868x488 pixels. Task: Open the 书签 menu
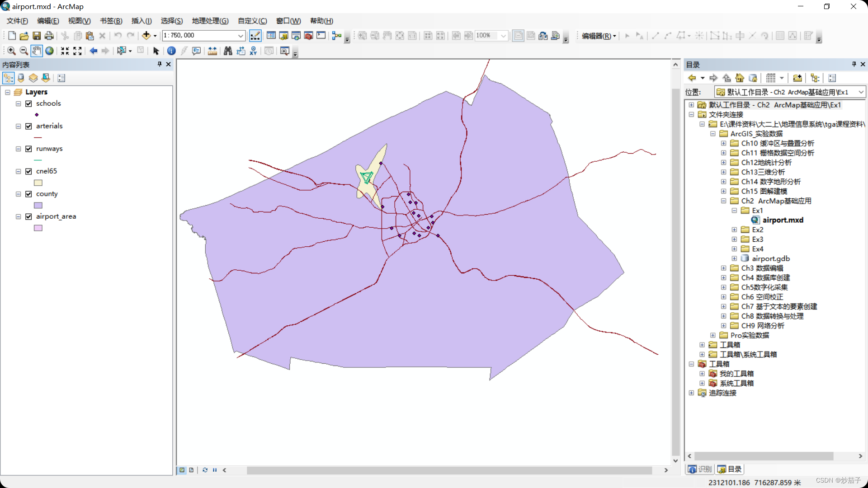click(x=111, y=21)
